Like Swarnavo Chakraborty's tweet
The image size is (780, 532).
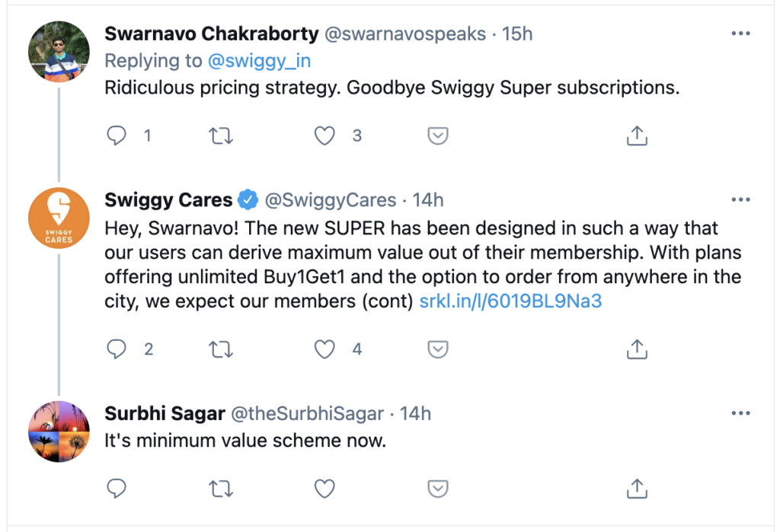click(x=325, y=135)
